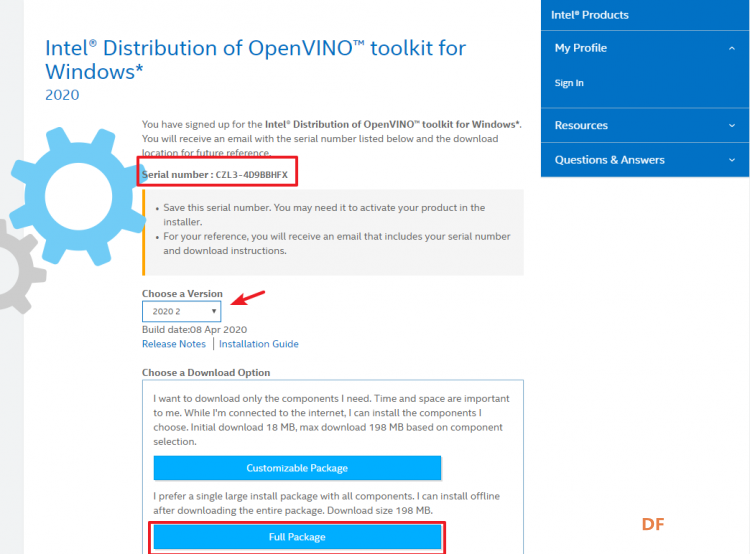Expand the Resources menu
750x554 pixels.
[731, 125]
